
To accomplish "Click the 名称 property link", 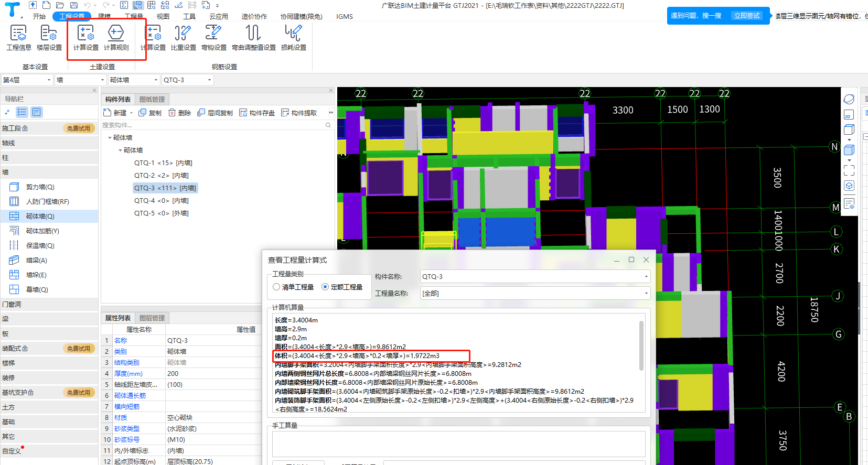I will [121, 341].
